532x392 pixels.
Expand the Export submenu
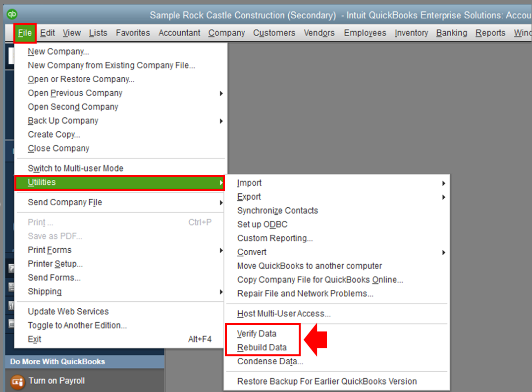pyautogui.click(x=337, y=197)
